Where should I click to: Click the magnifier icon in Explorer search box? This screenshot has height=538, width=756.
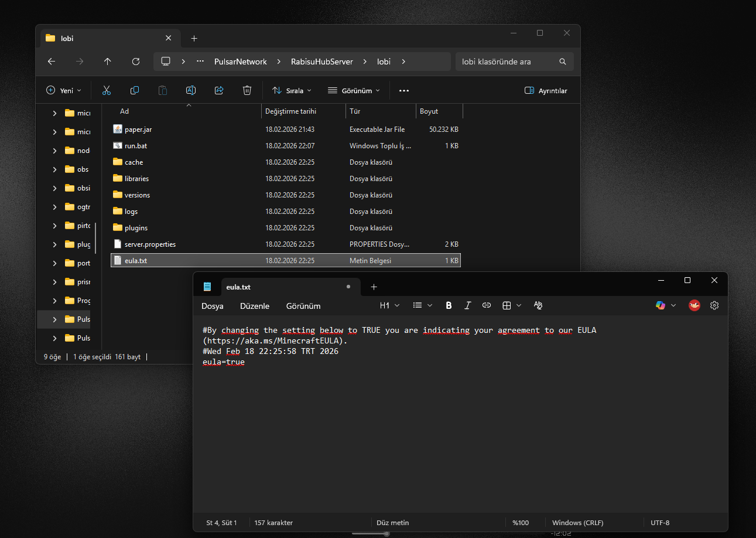point(563,62)
